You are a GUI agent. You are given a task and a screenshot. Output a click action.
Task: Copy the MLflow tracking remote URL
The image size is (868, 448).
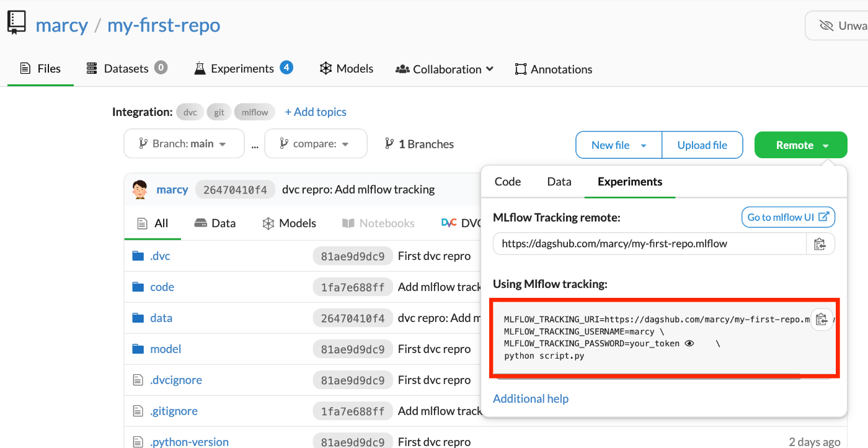(x=820, y=244)
